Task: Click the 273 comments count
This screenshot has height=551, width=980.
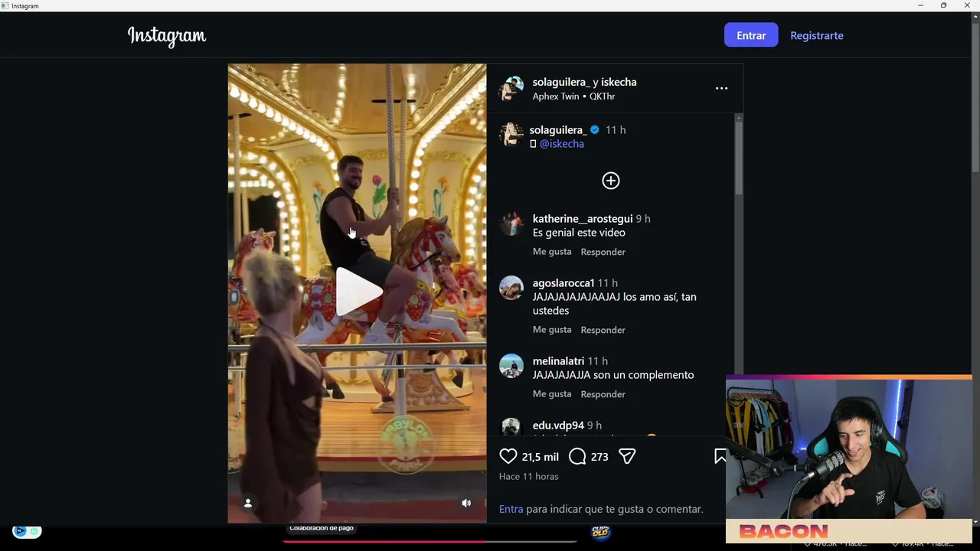Action: [x=599, y=457]
